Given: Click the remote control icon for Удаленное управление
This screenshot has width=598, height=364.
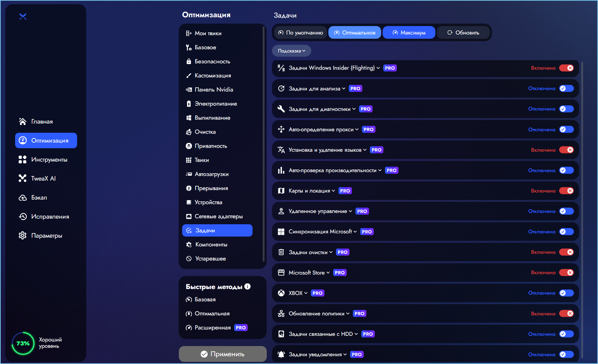Looking at the screenshot, I should tap(281, 211).
